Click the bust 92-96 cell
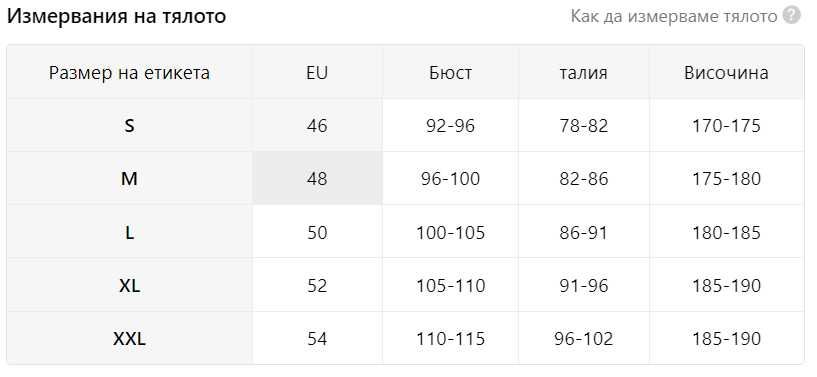 point(450,125)
